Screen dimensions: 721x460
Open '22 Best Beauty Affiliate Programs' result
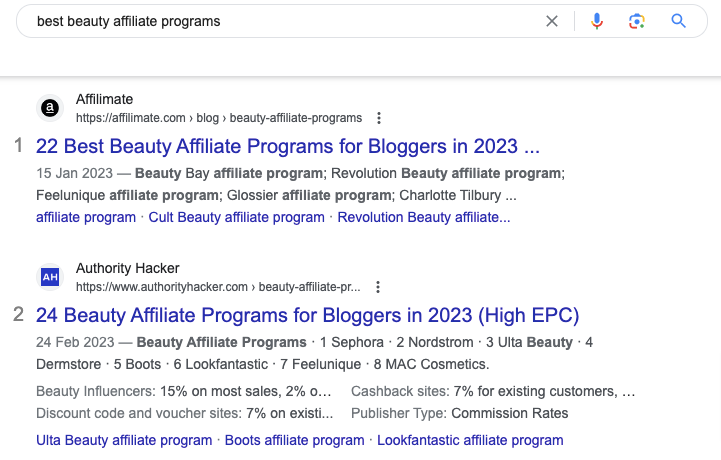pos(288,146)
